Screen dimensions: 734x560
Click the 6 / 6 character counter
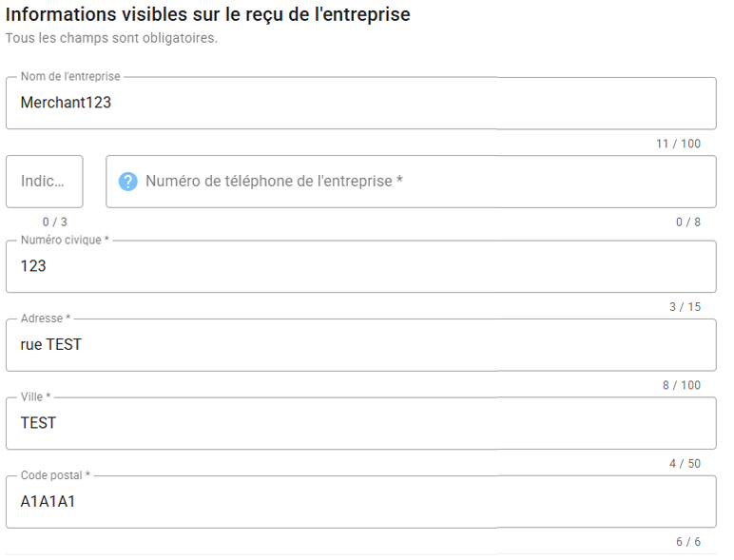pos(688,542)
